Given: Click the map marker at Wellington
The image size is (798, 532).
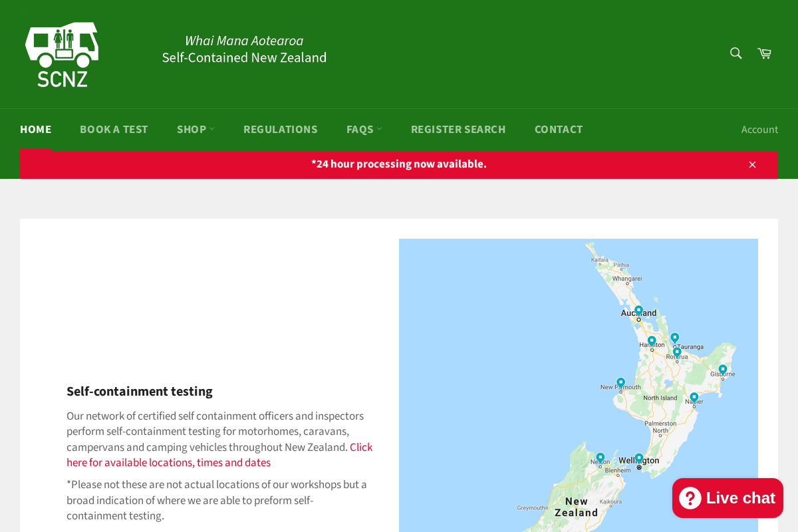Looking at the screenshot, I should tap(638, 456).
